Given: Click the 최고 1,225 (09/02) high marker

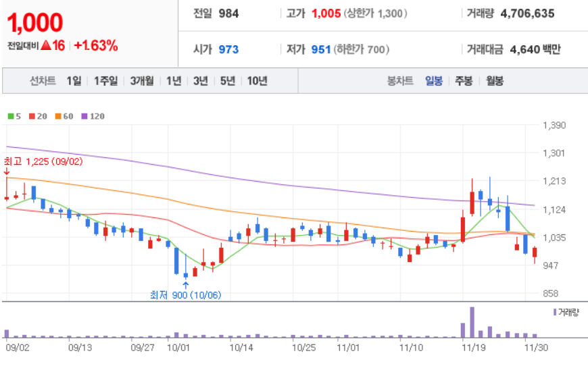Looking at the screenshot, I should click(43, 161).
